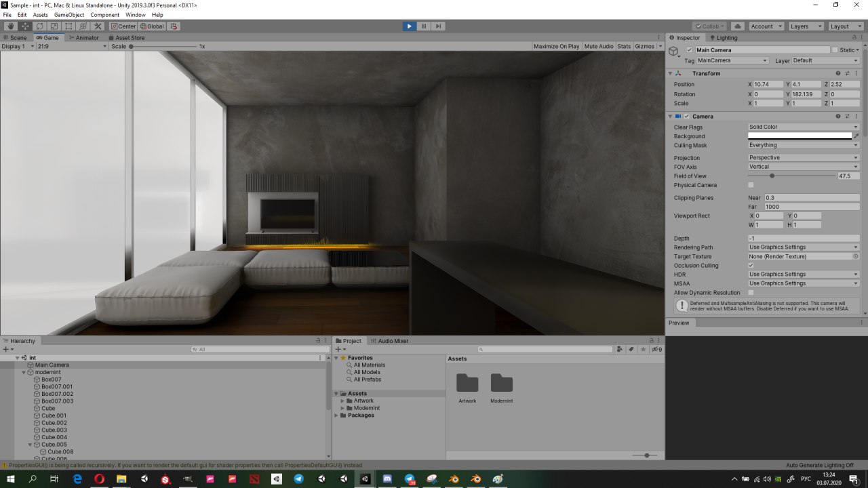Image resolution: width=868 pixels, height=488 pixels.
Task: Open Culling Mask dropdown
Action: tap(804, 145)
